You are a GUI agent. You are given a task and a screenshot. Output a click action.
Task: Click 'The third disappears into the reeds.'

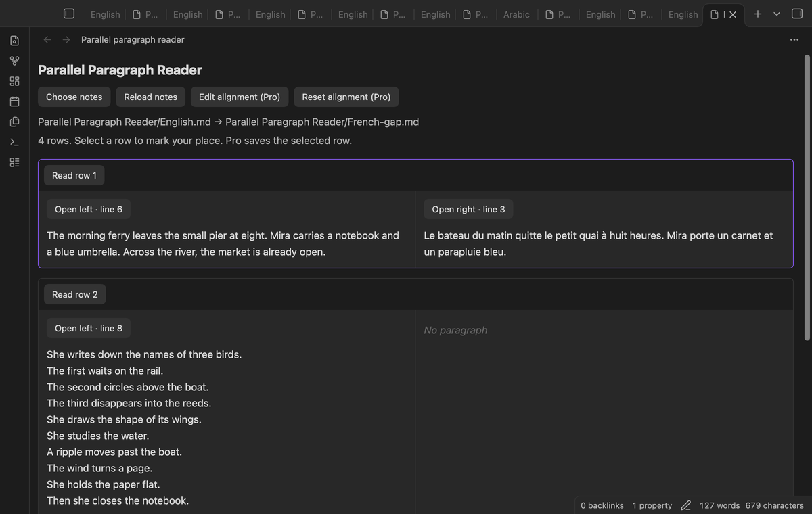click(x=129, y=403)
